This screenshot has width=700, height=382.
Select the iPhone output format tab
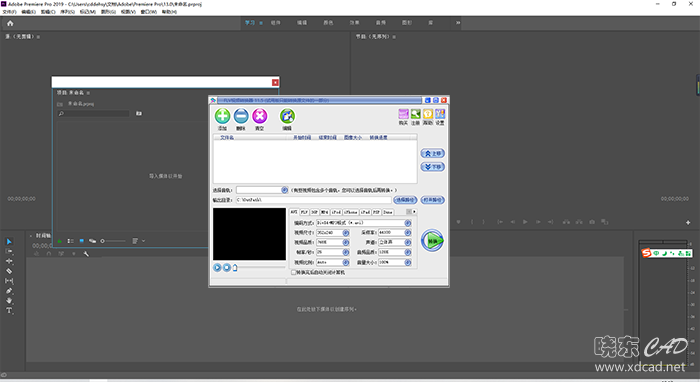click(x=350, y=212)
